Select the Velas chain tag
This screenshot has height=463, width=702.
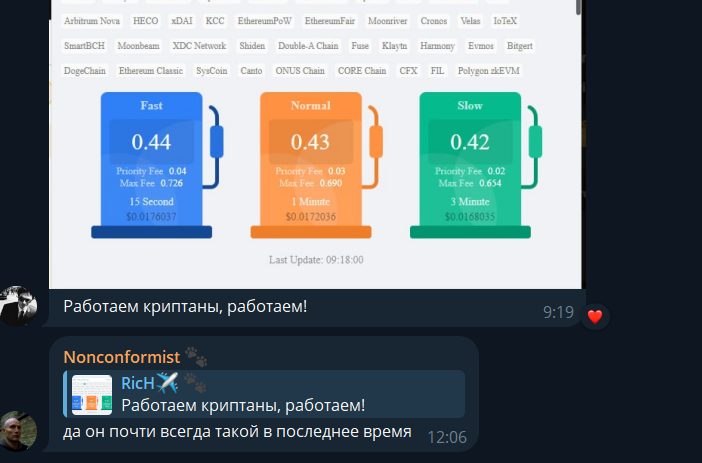471,21
